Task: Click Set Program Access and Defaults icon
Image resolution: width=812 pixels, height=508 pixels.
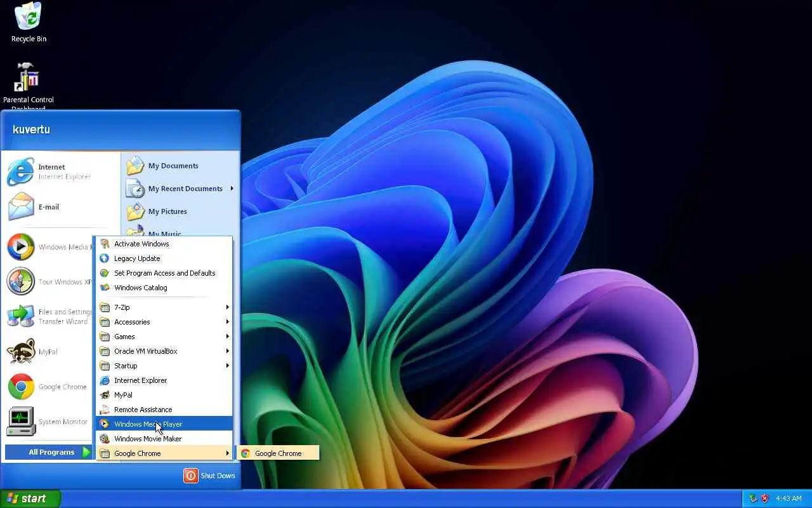Action: (x=105, y=273)
